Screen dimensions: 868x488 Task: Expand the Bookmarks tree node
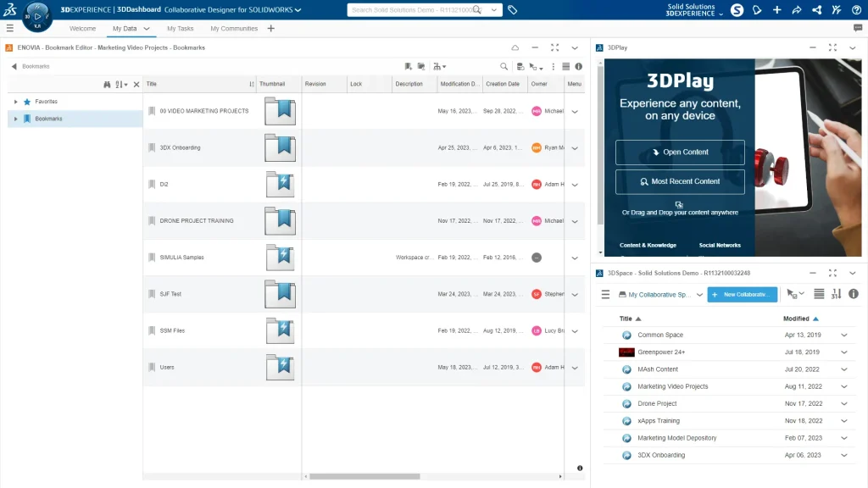pyautogui.click(x=15, y=119)
